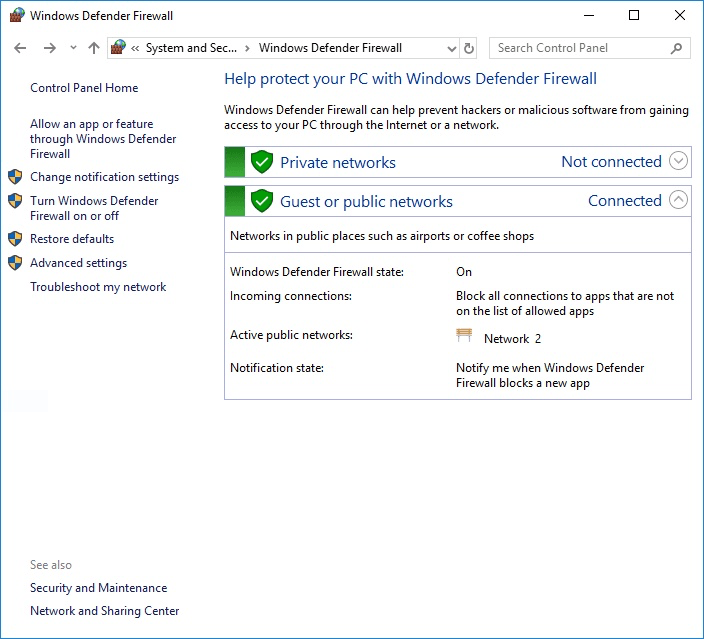This screenshot has width=704, height=639.
Task: Close the Windows Defender Firewall window
Action: click(x=680, y=15)
